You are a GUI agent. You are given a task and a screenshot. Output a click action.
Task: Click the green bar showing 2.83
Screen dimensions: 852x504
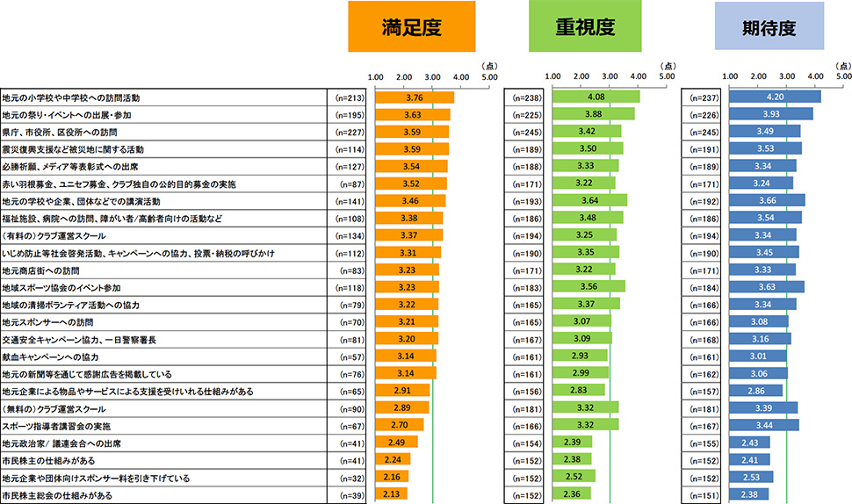(579, 390)
